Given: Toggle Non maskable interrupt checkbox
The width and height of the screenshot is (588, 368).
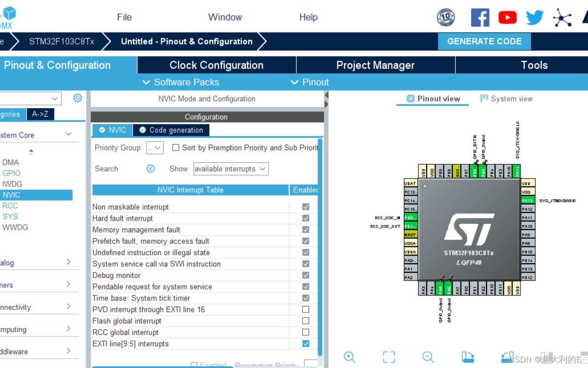Looking at the screenshot, I should 306,207.
